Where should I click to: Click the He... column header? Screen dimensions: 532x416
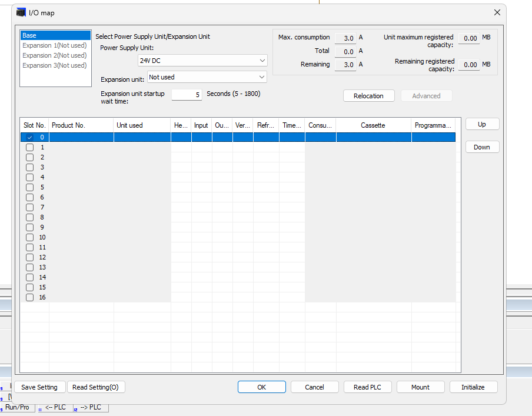(181, 125)
